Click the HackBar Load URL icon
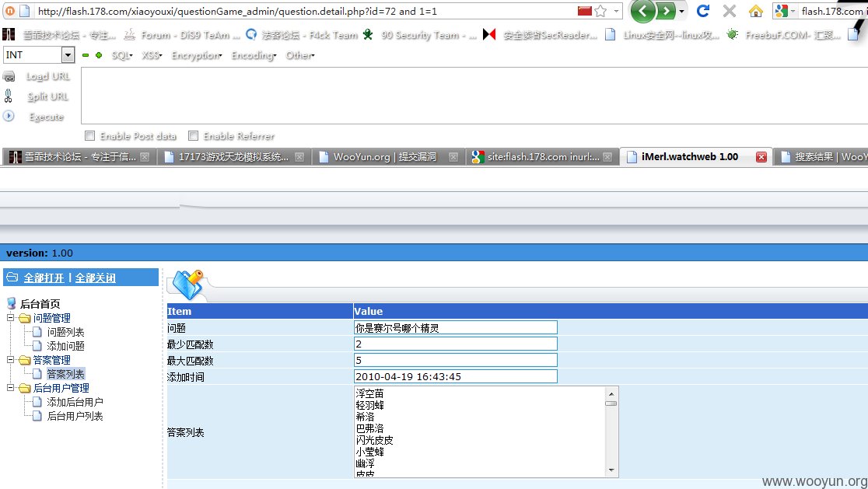 9,76
